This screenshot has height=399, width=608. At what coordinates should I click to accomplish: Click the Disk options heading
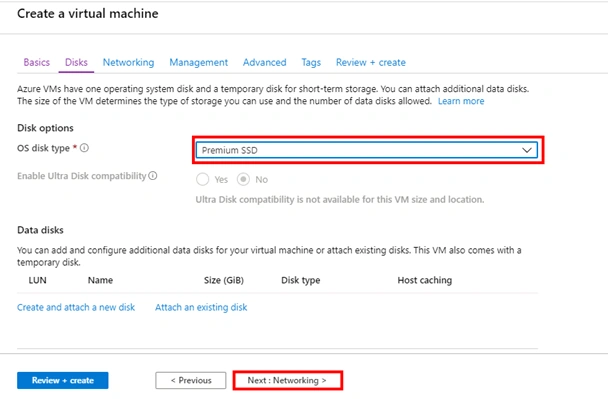[x=45, y=128]
